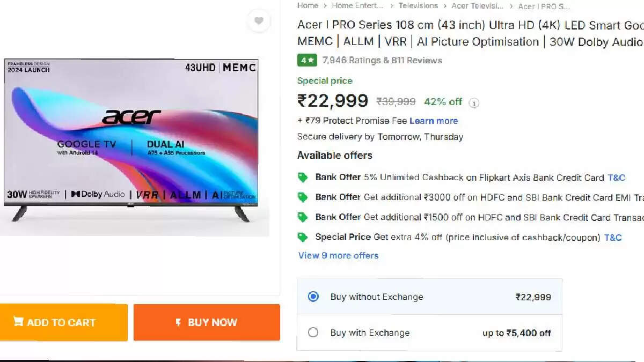Viewport: 644px width, 362px height.
Task: Click the Add to Cart button
Action: point(64,322)
